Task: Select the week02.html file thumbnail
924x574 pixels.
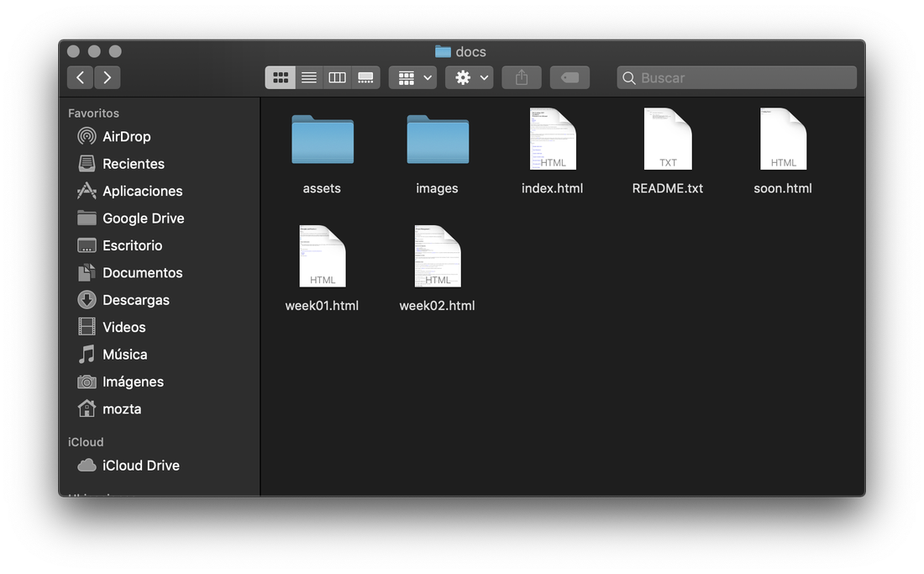Action: (x=438, y=256)
